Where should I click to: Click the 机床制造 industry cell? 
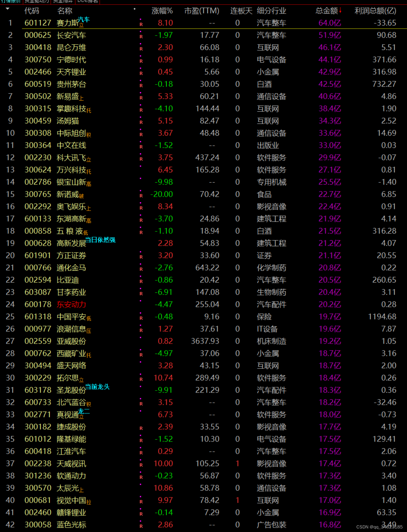(x=271, y=341)
